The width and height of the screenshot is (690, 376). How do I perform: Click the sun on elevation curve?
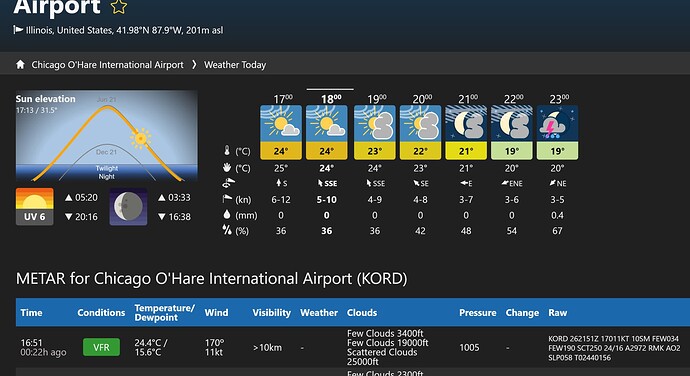(141, 139)
